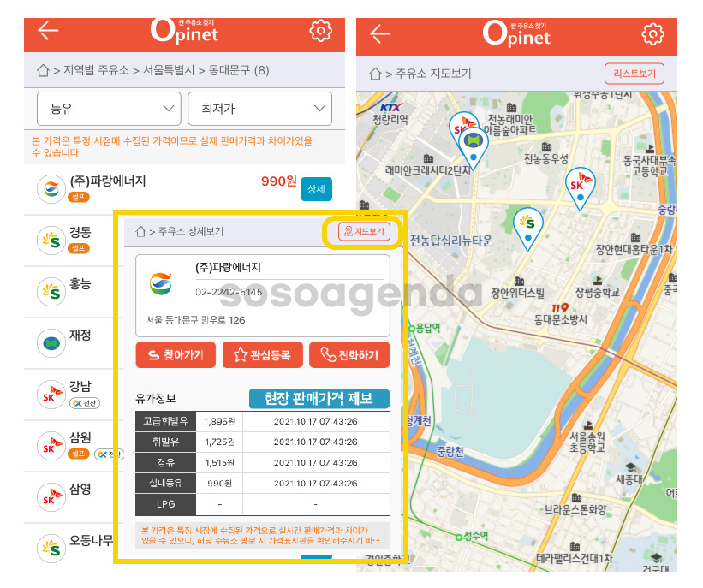This screenshot has height=588, width=703.
Task: Open settings gear in right map screen
Action: coord(652,33)
